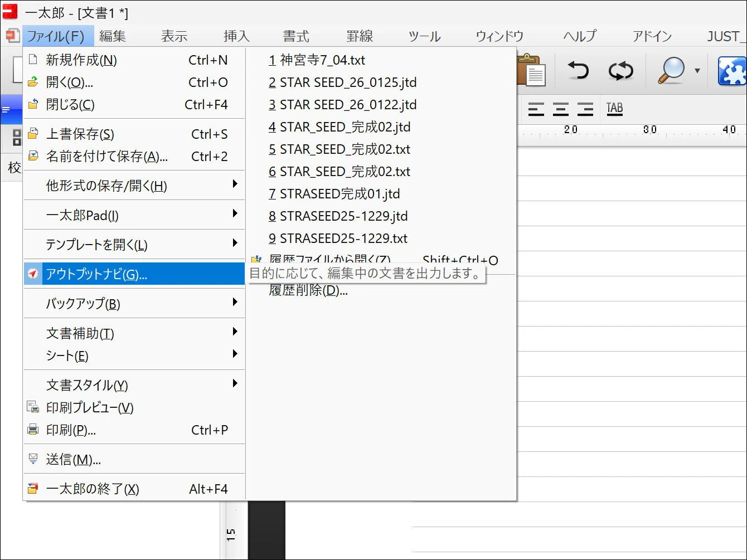Select 送信(M)... menu entry
This screenshot has width=747, height=560.
tap(134, 459)
